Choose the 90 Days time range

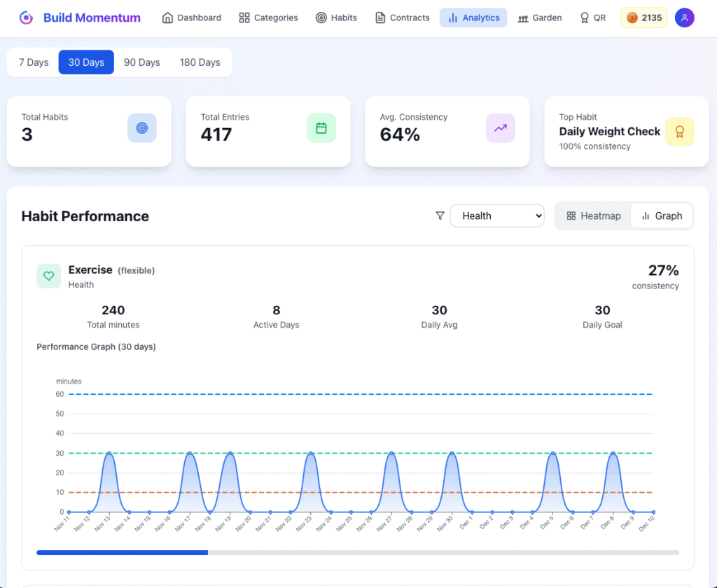pos(141,62)
